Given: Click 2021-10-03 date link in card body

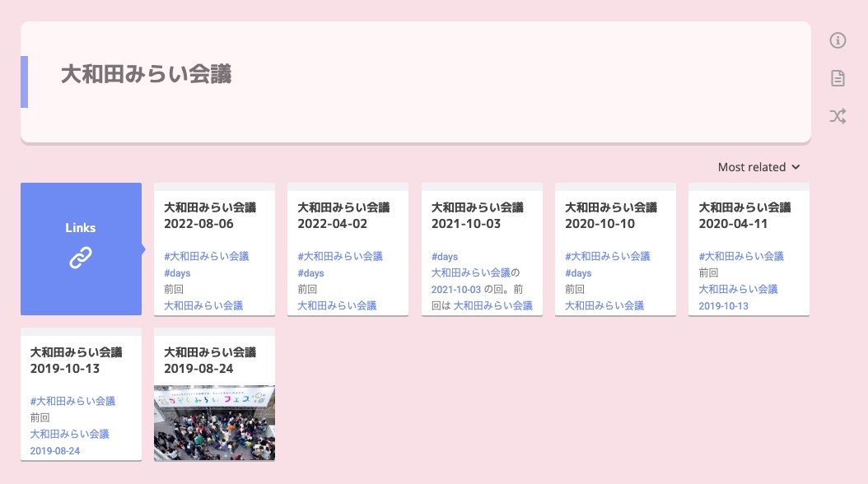Looking at the screenshot, I should point(456,289).
